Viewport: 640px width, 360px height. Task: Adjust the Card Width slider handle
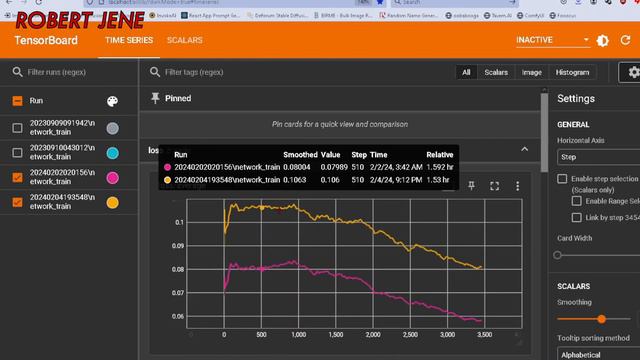coord(558,255)
